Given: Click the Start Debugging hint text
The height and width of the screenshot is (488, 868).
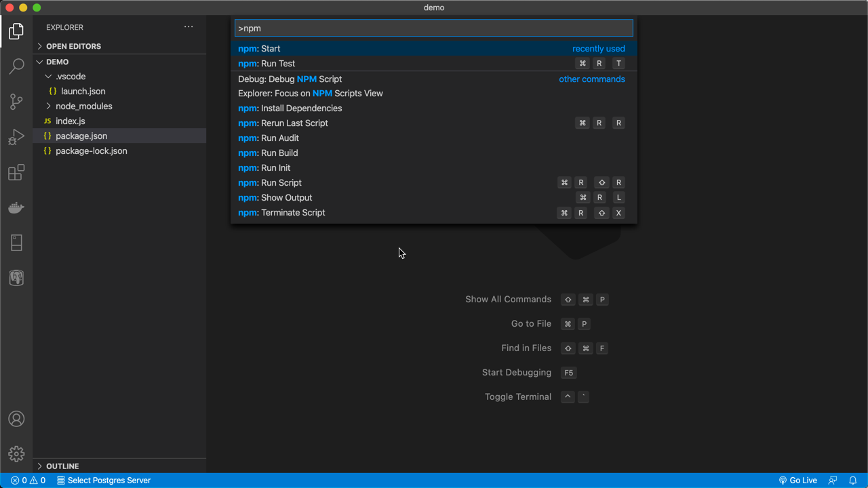Looking at the screenshot, I should 517,373.
